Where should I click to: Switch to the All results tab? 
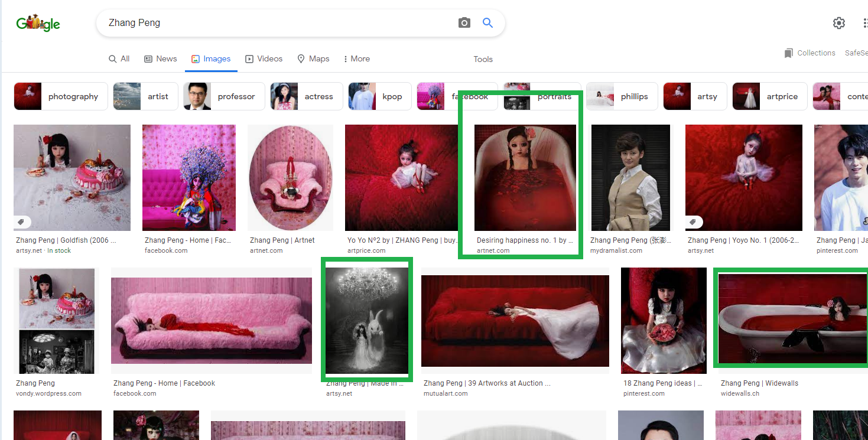click(119, 58)
